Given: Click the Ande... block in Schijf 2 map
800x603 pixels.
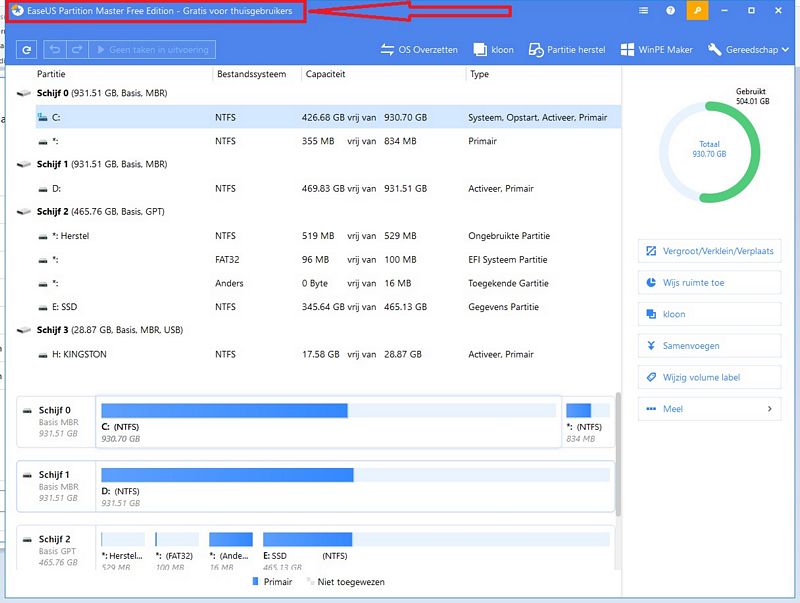Looking at the screenshot, I should (x=231, y=550).
